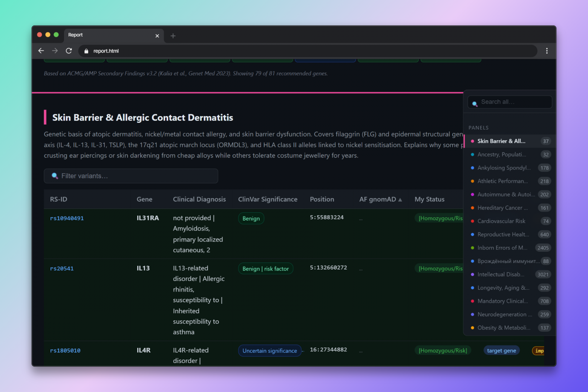Sort by Clinical Diagnosis column header
Image resolution: width=588 pixels, height=392 pixels.
[x=199, y=199]
